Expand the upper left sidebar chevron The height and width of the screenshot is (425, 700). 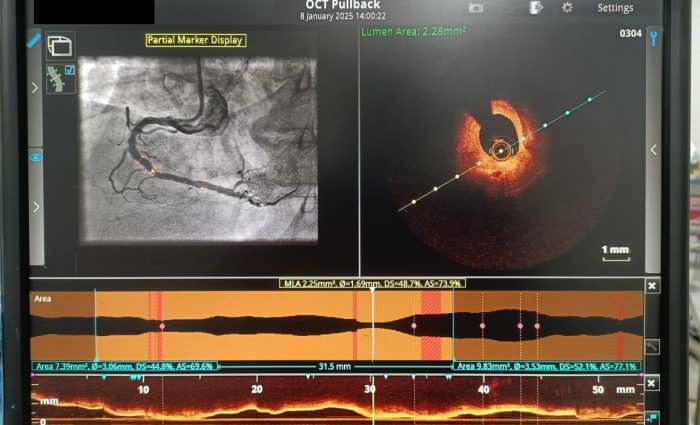coord(36,88)
